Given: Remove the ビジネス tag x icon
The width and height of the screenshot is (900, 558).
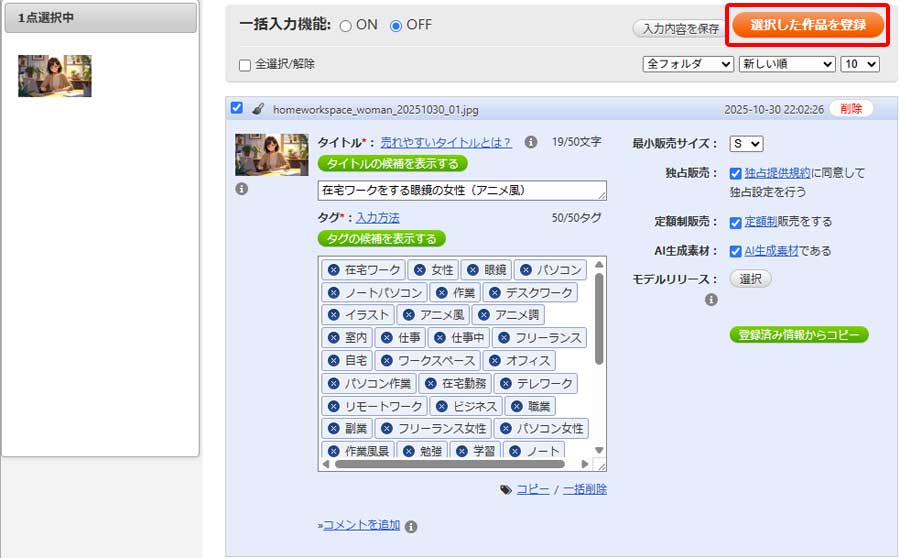Looking at the screenshot, I should pyautogui.click(x=441, y=406).
